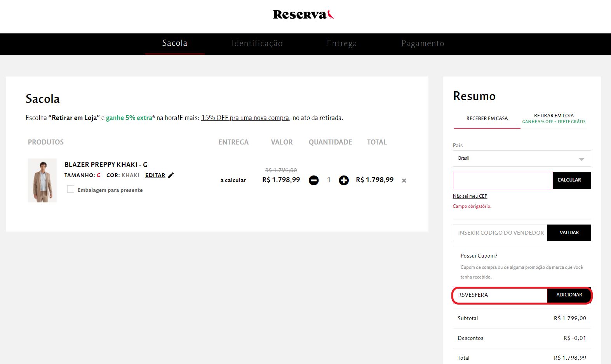Click the struck-through price R$ 1.799,00
Viewport: 611px width, 364px height.
click(281, 170)
